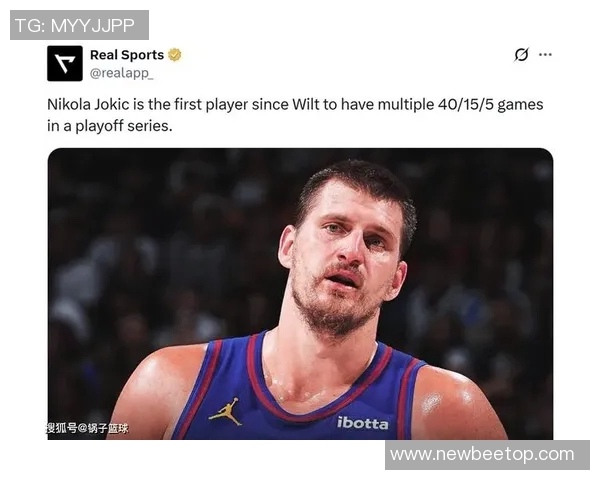The width and height of the screenshot is (600, 480).
Task: Click the tweet's first line of text
Action: pos(295,104)
